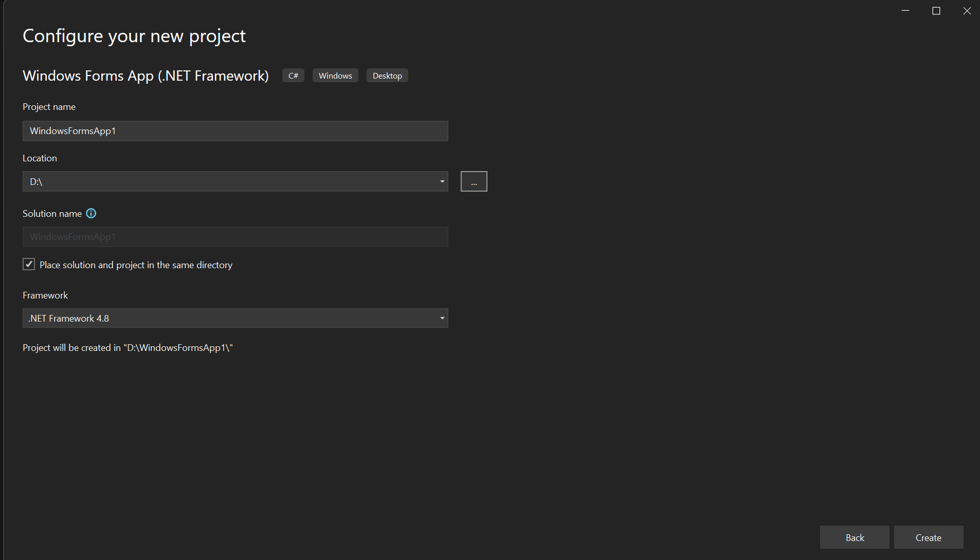
Task: Click the C# language tag
Action: click(293, 76)
